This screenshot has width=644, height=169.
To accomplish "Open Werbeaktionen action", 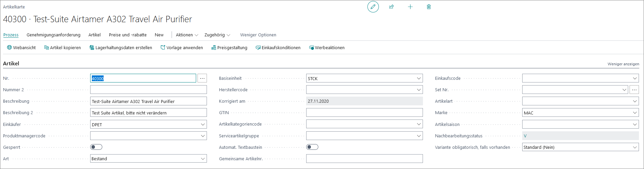I will click(327, 48).
